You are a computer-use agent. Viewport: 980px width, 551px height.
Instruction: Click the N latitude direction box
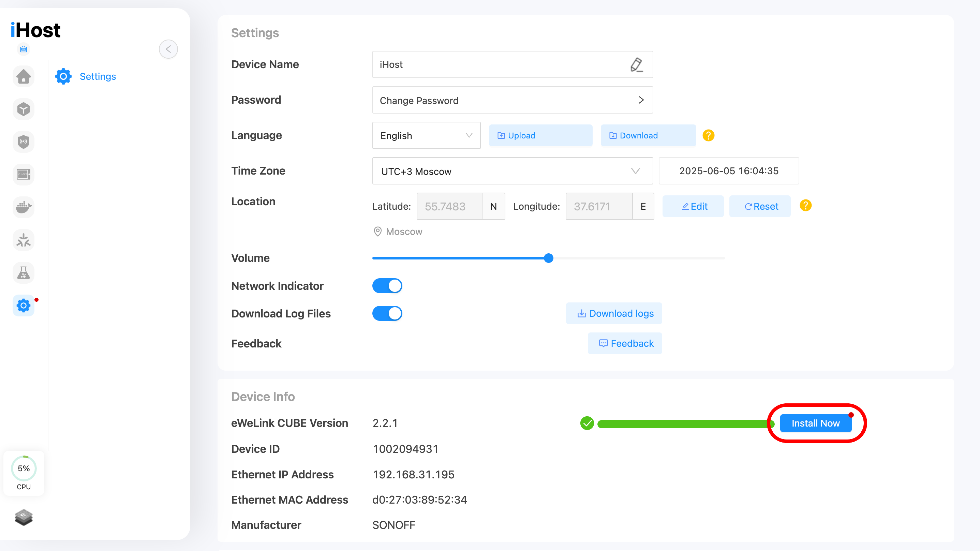point(493,206)
